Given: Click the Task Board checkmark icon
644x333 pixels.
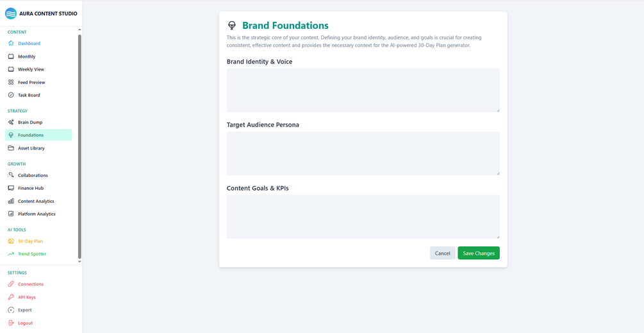Looking at the screenshot, I should 11,95.
